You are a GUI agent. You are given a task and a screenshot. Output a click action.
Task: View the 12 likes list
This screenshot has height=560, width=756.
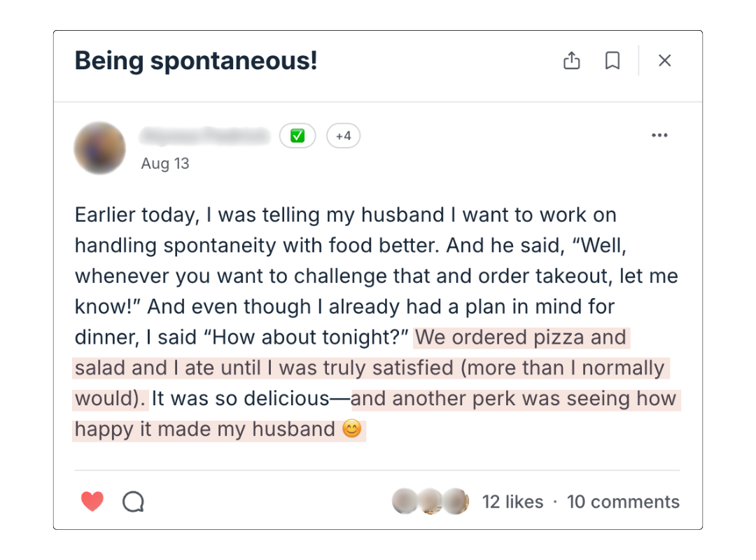pos(512,502)
